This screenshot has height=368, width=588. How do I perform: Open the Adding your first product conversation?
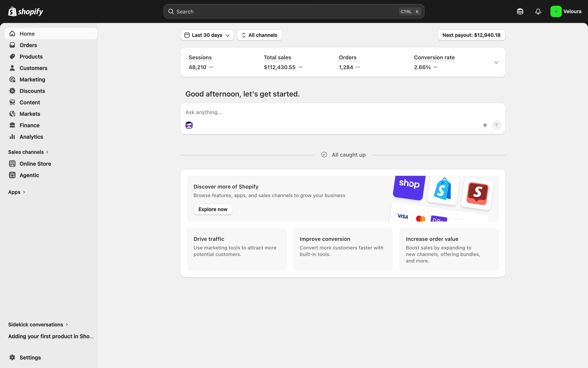51,336
